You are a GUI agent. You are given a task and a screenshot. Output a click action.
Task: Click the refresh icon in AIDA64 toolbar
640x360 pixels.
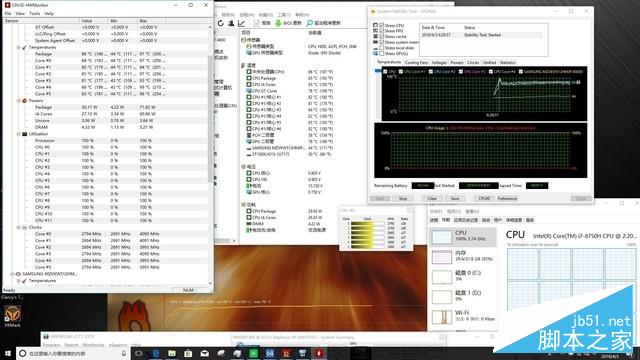(x=221, y=23)
